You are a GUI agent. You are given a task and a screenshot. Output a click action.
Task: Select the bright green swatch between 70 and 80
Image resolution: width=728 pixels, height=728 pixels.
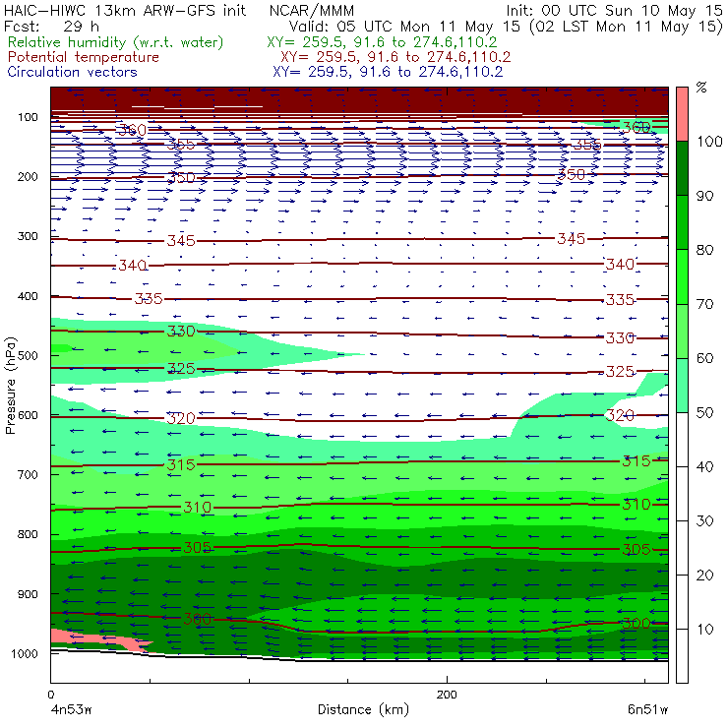pyautogui.click(x=682, y=276)
